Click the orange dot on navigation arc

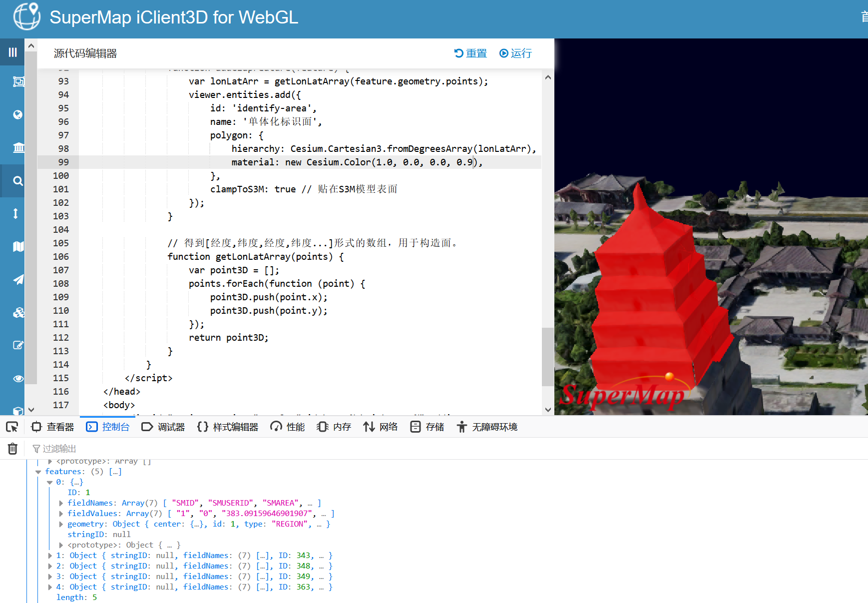tap(670, 376)
